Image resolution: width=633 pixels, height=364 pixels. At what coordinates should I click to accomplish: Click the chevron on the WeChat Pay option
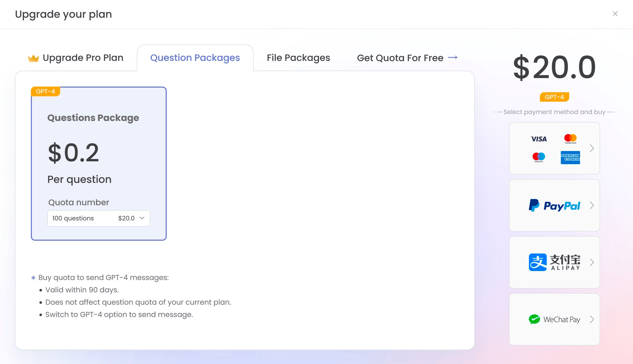[x=592, y=319]
